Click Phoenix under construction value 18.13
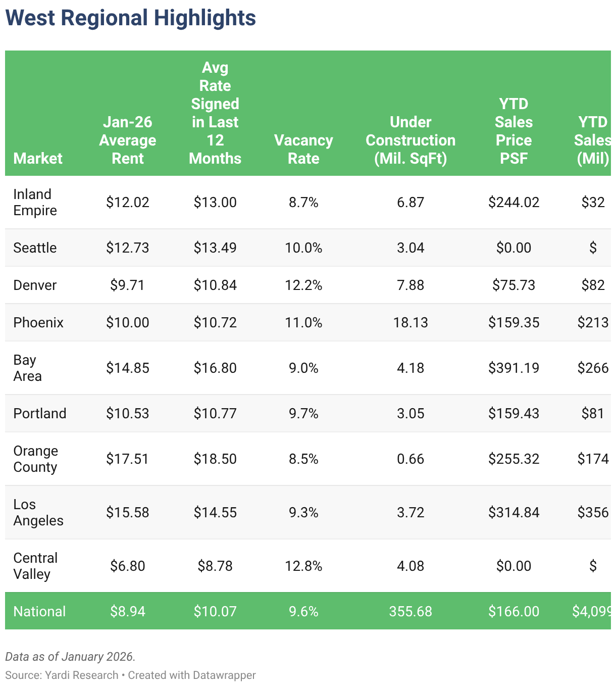This screenshot has width=616, height=687. click(410, 322)
